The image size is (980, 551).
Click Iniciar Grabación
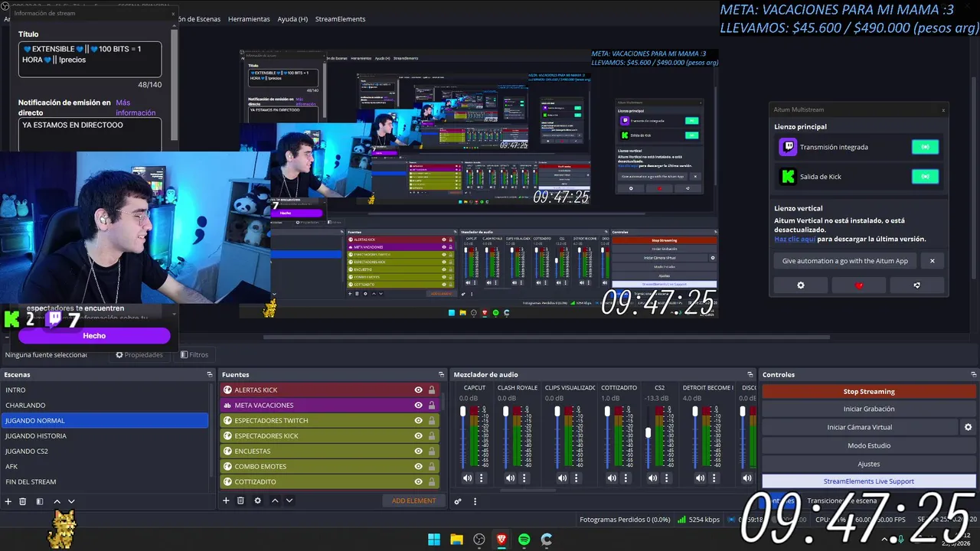pos(869,409)
